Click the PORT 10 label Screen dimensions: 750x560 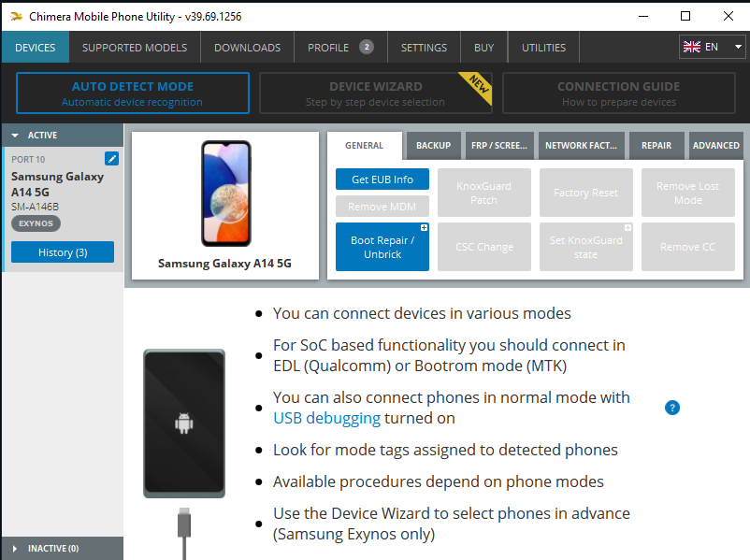click(28, 159)
